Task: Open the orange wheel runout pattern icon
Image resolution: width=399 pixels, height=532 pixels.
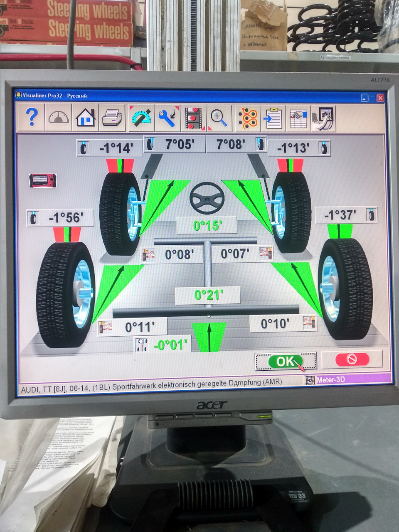Action: (x=248, y=118)
